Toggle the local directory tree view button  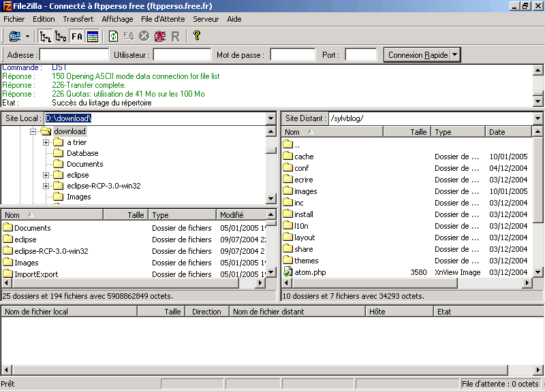click(46, 36)
